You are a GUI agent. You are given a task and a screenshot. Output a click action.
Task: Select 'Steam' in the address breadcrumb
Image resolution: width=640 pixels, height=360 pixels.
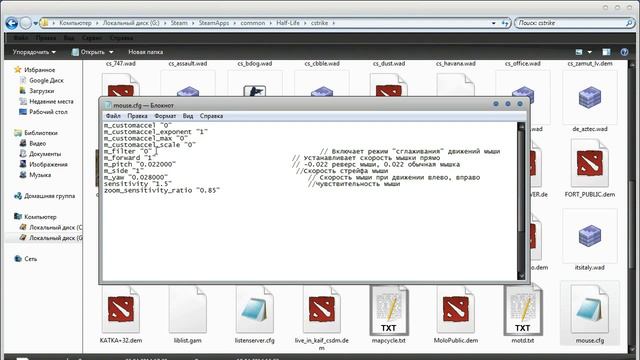(179, 23)
